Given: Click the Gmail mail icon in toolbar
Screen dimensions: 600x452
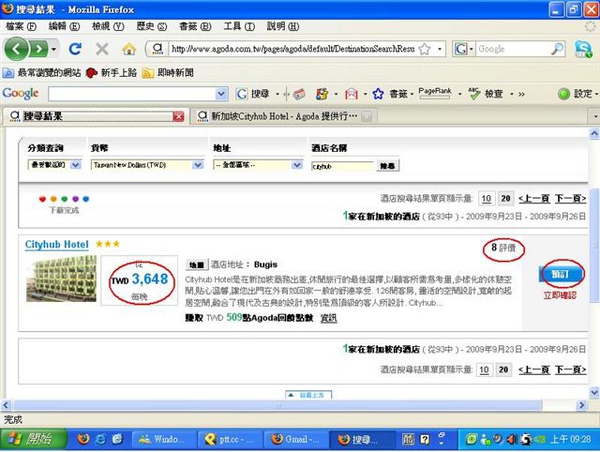Looking at the screenshot, I should point(351,94).
